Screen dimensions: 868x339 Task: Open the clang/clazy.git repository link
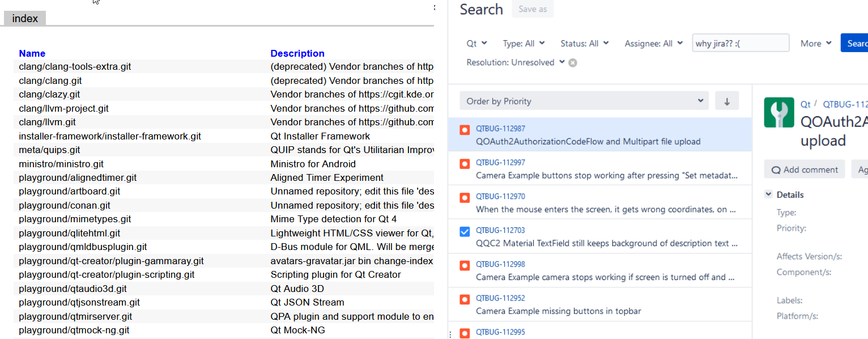pyautogui.click(x=49, y=94)
